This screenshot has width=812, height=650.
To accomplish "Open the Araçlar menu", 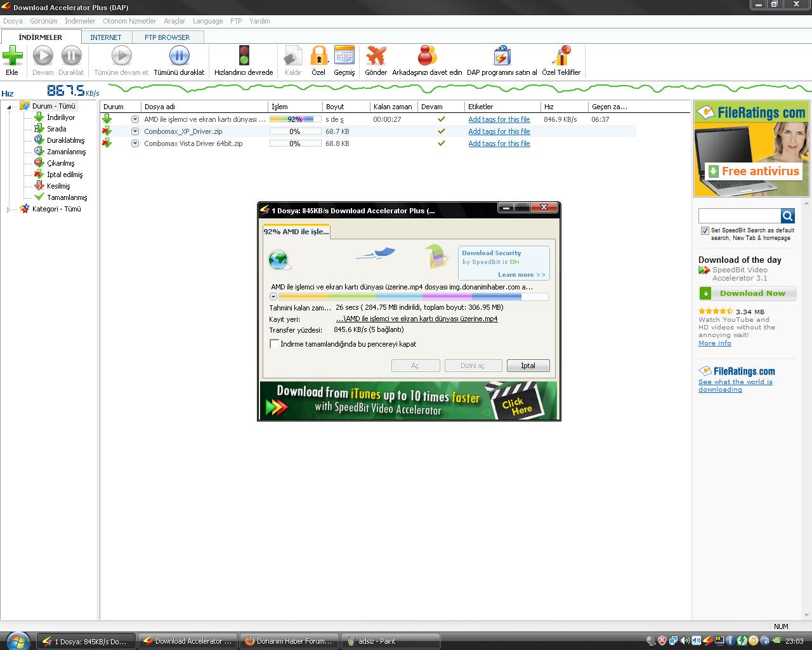I will [x=174, y=21].
